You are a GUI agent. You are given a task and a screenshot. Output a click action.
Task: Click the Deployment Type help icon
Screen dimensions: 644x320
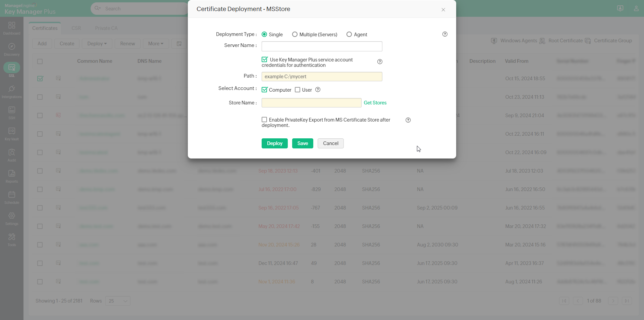click(445, 34)
